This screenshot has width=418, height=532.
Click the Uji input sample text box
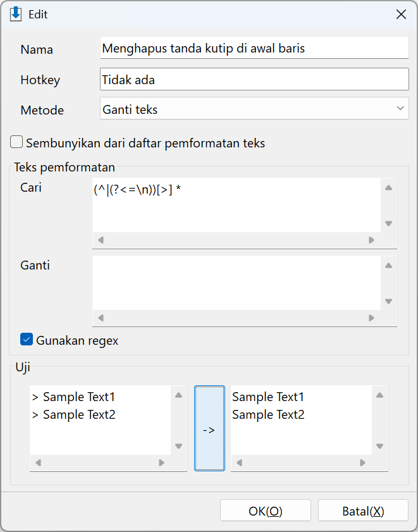(100, 420)
